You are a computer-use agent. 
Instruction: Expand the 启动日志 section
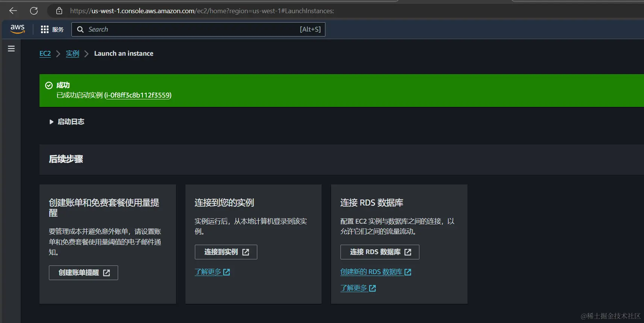click(67, 122)
